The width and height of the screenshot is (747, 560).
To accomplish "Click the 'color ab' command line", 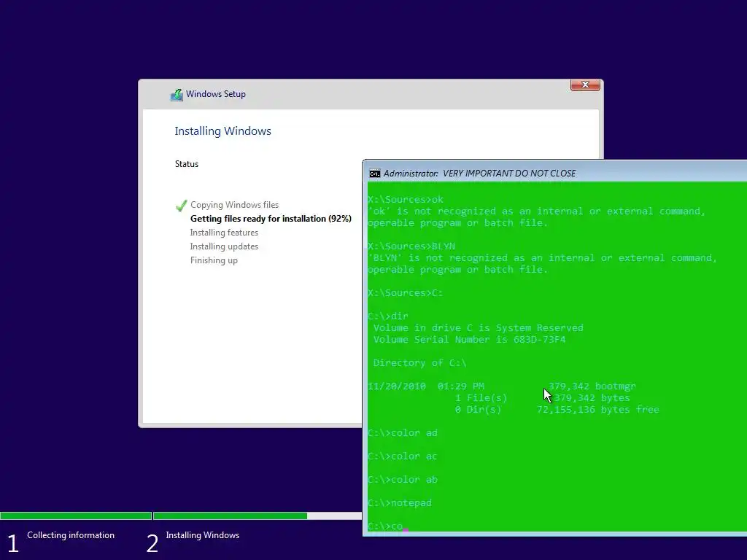I will (403, 480).
